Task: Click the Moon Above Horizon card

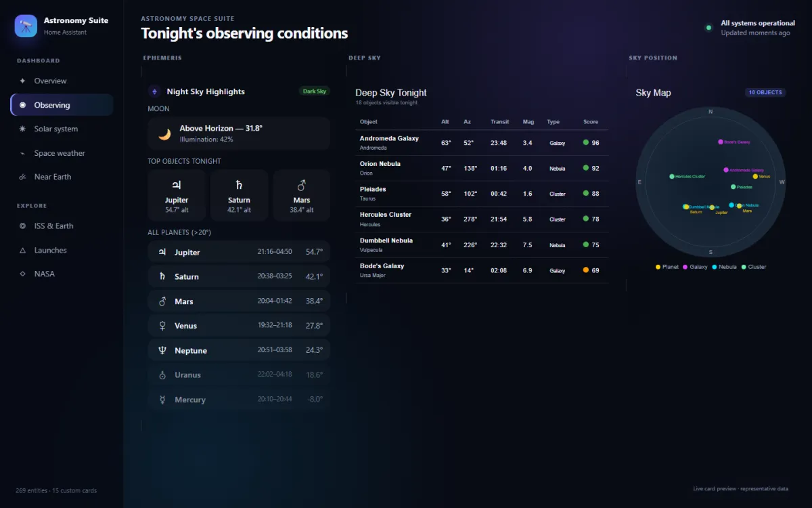Action: 239,133
